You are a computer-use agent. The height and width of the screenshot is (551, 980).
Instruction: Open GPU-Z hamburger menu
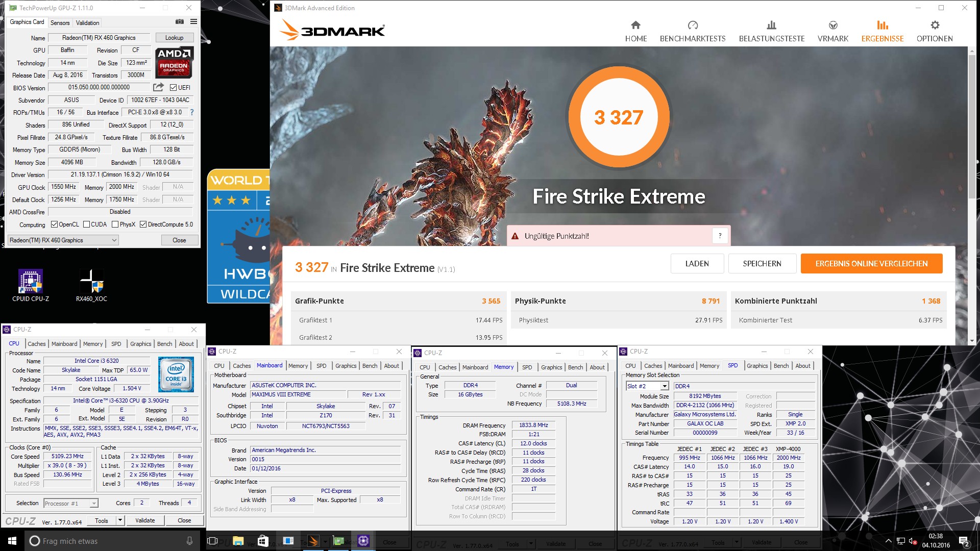[193, 21]
